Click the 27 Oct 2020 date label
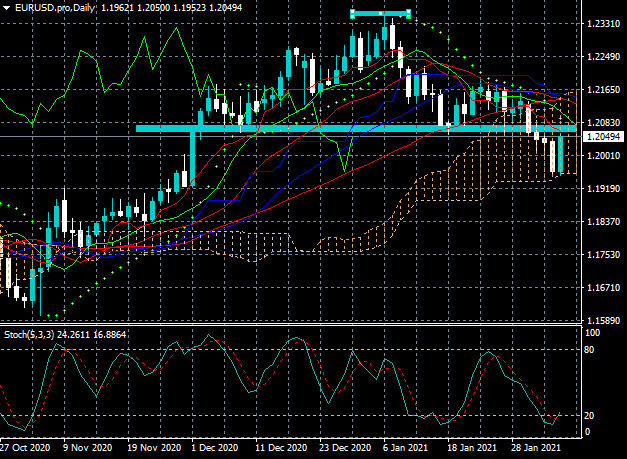This screenshot has height=459, width=627. (x=25, y=447)
